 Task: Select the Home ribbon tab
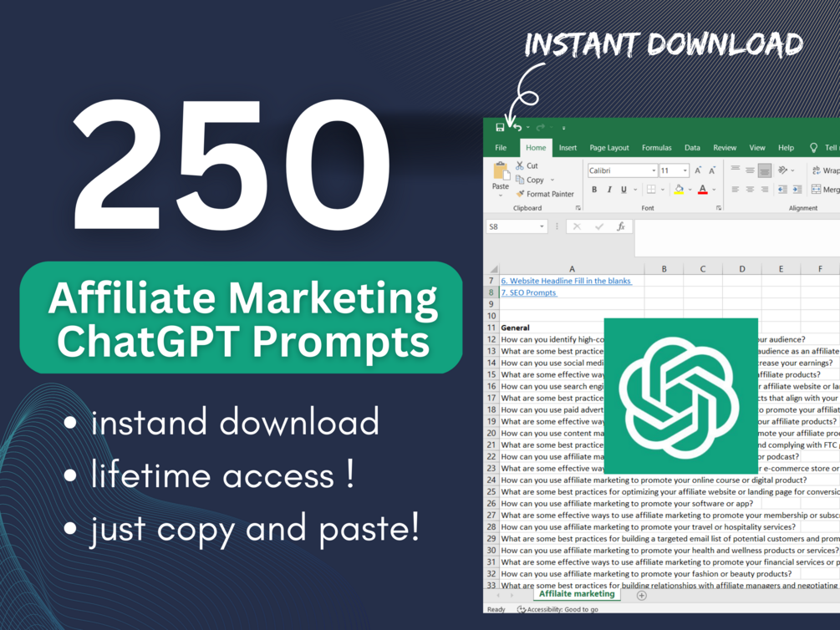click(x=536, y=148)
